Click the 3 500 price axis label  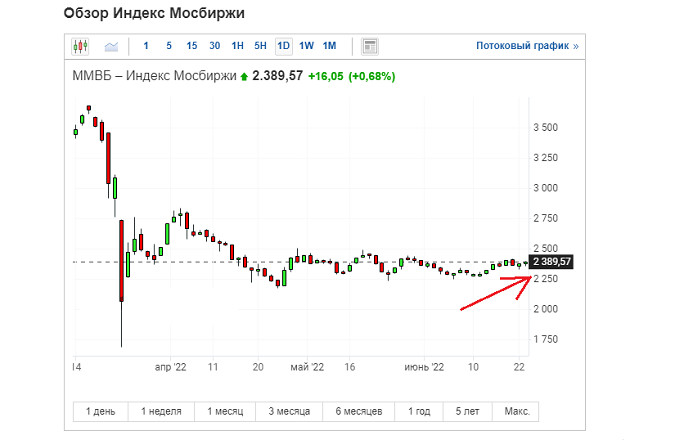pyautogui.click(x=545, y=127)
